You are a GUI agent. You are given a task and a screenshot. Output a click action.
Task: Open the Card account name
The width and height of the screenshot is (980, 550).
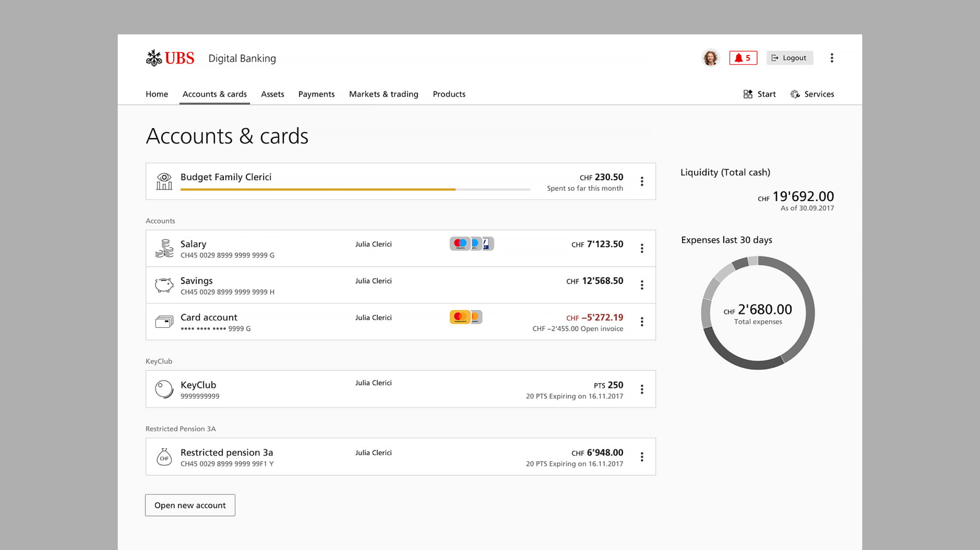tap(209, 317)
